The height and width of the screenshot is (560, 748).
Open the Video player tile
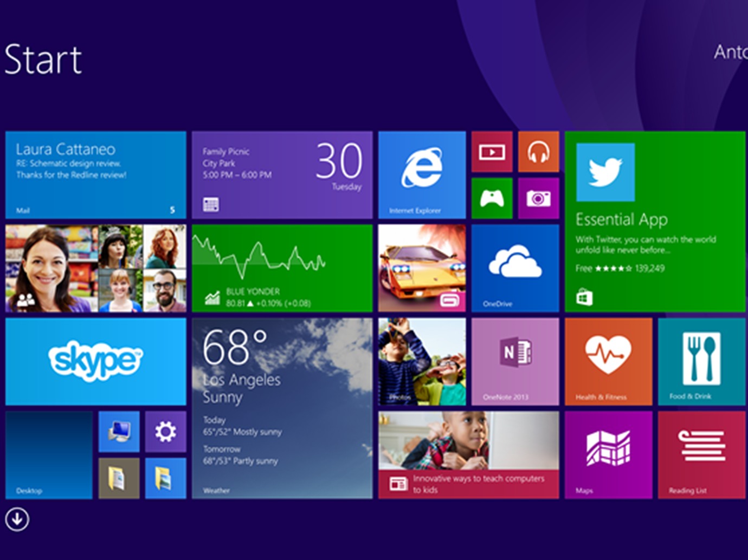click(x=492, y=152)
